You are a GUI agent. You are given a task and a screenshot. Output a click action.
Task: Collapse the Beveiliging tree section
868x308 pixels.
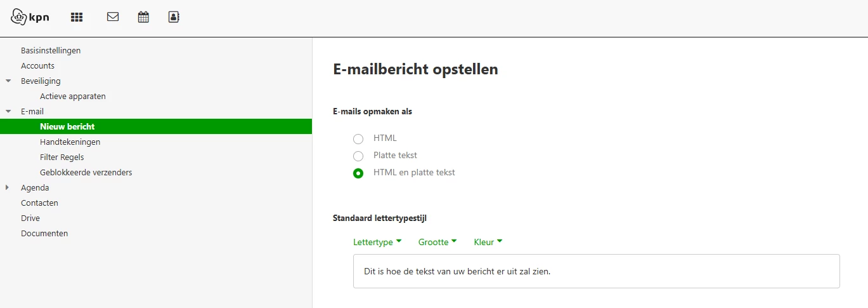pos(8,81)
